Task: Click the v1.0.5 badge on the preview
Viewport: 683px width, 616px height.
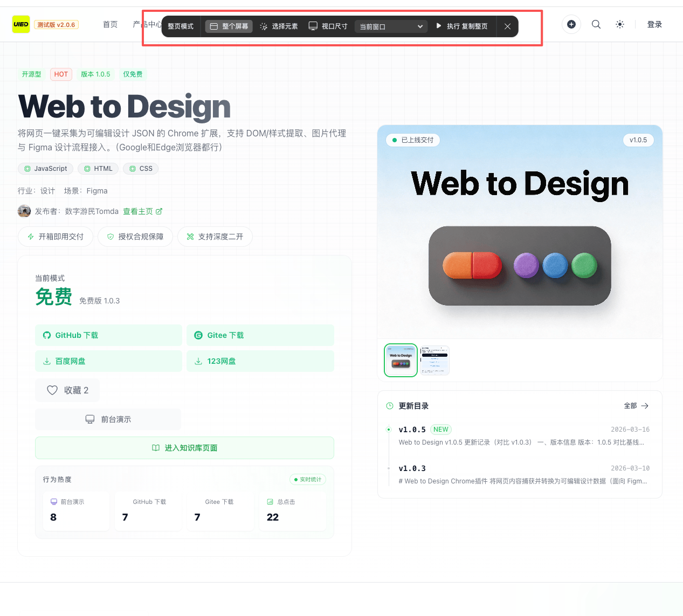Action: 638,140
